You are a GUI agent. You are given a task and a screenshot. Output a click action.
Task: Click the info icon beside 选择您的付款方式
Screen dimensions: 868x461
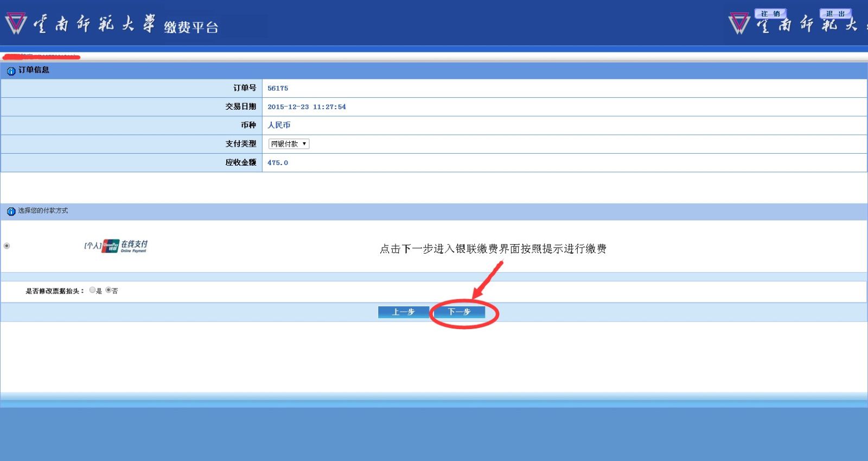point(11,211)
